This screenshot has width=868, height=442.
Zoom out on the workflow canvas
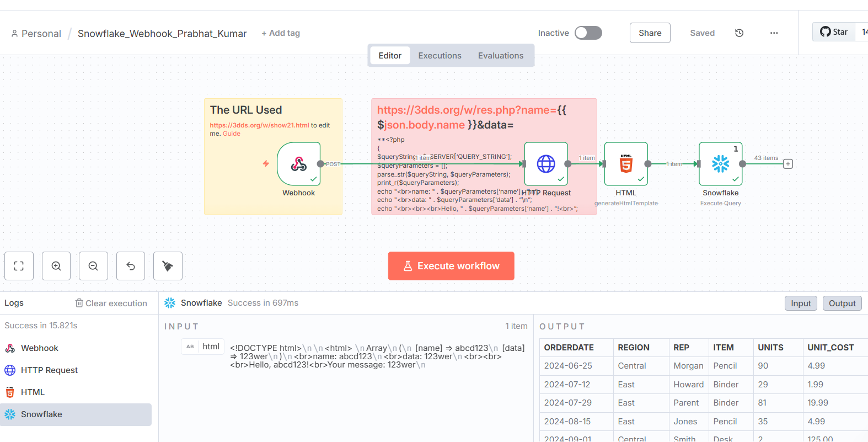[93, 266]
